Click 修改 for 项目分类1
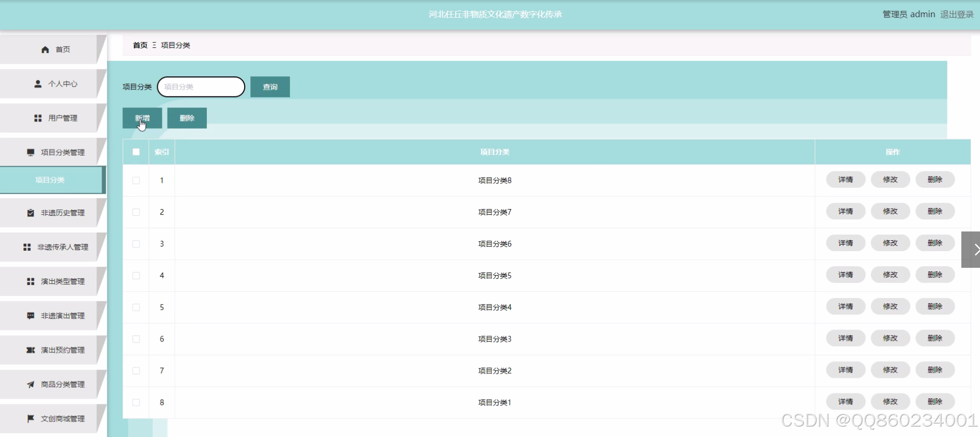The height and width of the screenshot is (437, 980). point(890,401)
